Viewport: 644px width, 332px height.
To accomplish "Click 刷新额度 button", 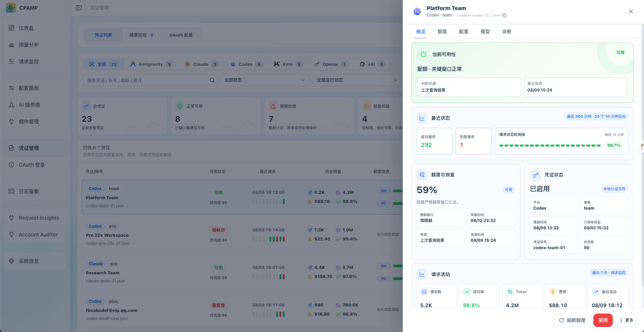I will pyautogui.click(x=572, y=320).
